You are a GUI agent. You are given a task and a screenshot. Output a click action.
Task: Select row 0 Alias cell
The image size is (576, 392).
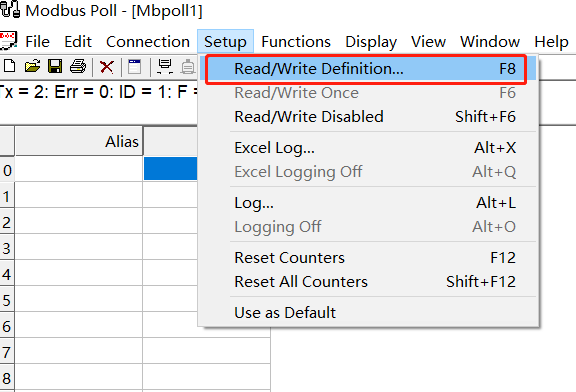click(79, 169)
